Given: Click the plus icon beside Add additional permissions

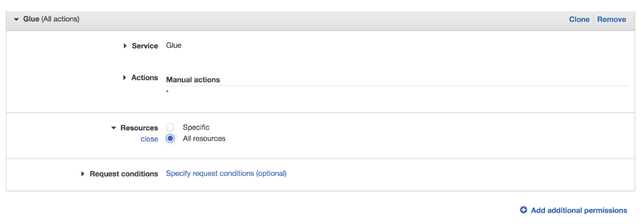Looking at the screenshot, I should click(x=523, y=210).
